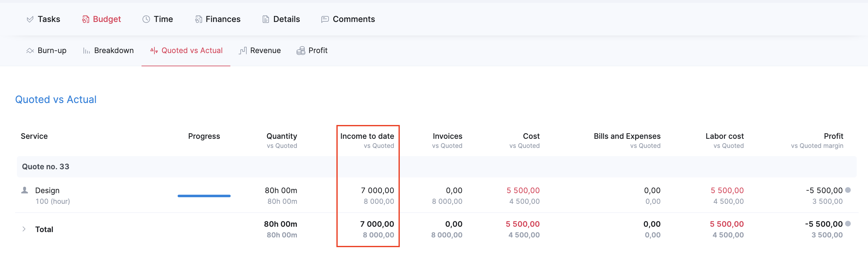Click the Quantity column header
This screenshot has width=868, height=255.
pyautogui.click(x=282, y=136)
